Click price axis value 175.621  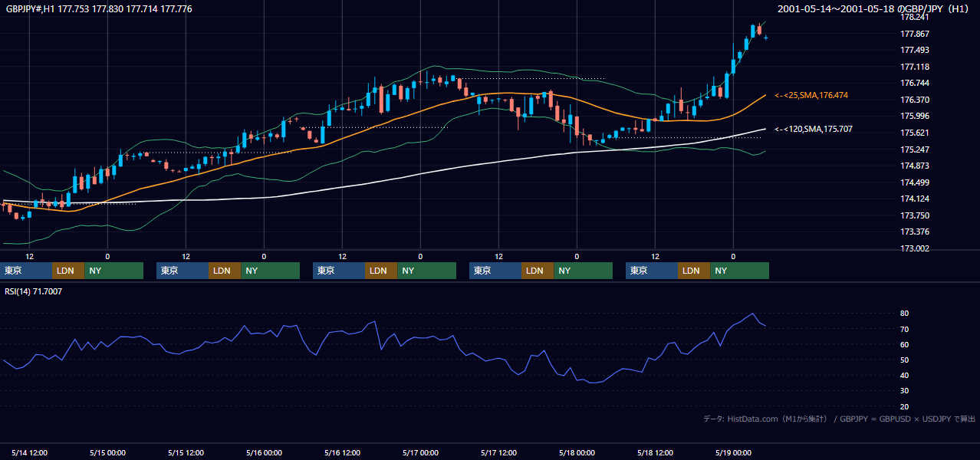pyautogui.click(x=915, y=133)
